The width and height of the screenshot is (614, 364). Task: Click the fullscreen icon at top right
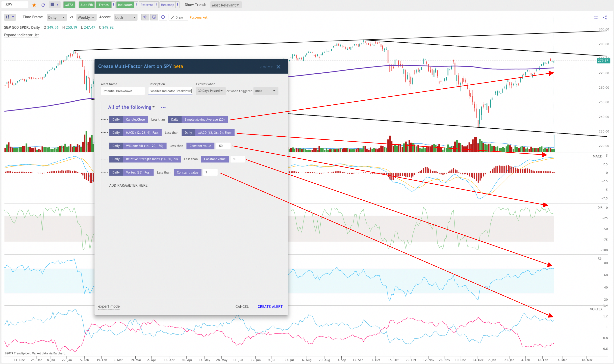click(x=596, y=17)
